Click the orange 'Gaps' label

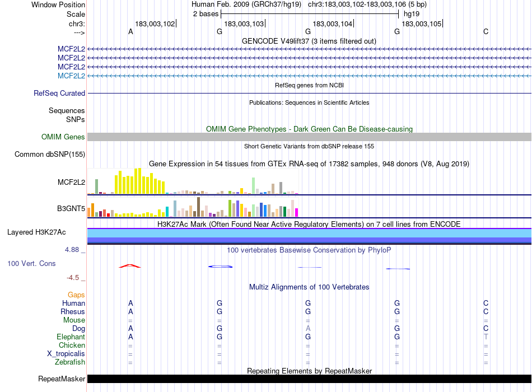(x=76, y=295)
